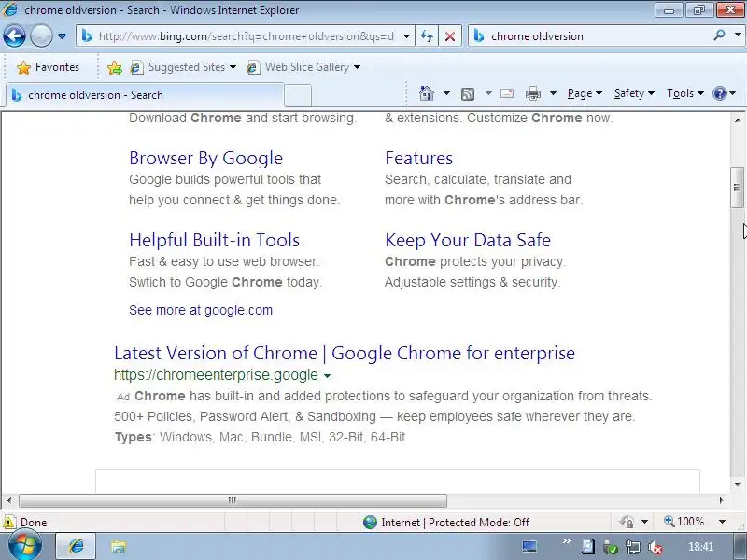The height and width of the screenshot is (560, 747).
Task: Click the horizontal scrollbar left arrow
Action: [x=9, y=500]
